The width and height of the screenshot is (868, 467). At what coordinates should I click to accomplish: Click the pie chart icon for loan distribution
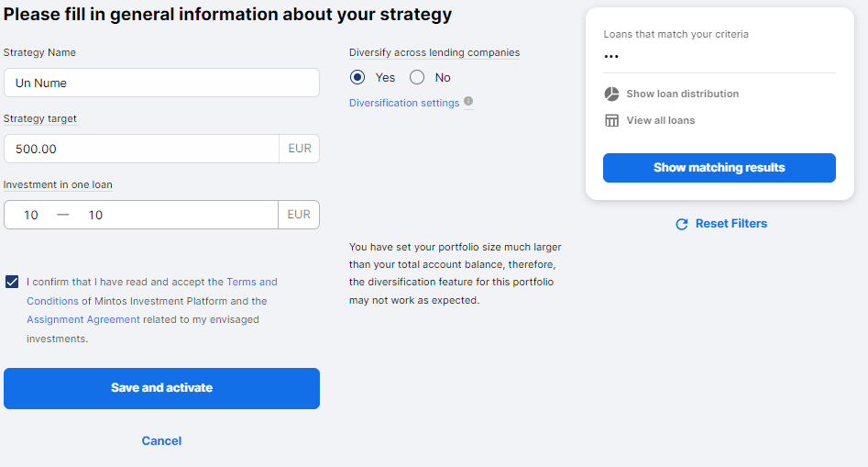[611, 95]
